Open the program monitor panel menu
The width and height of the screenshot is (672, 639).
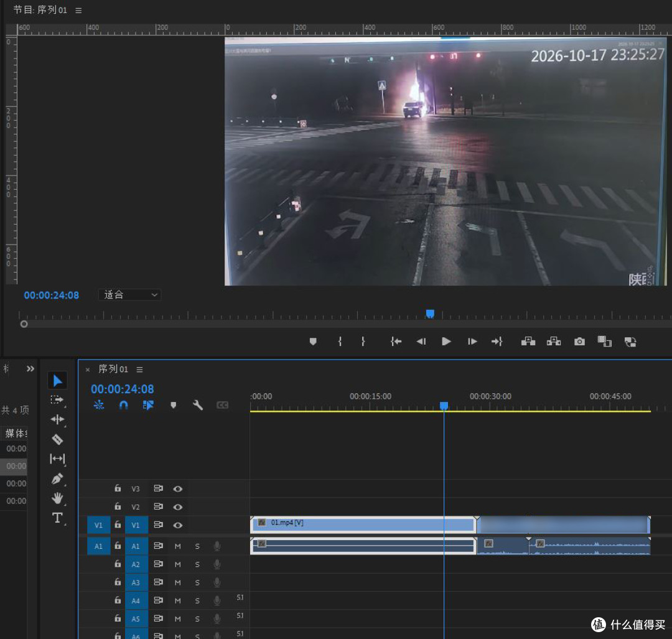[78, 11]
